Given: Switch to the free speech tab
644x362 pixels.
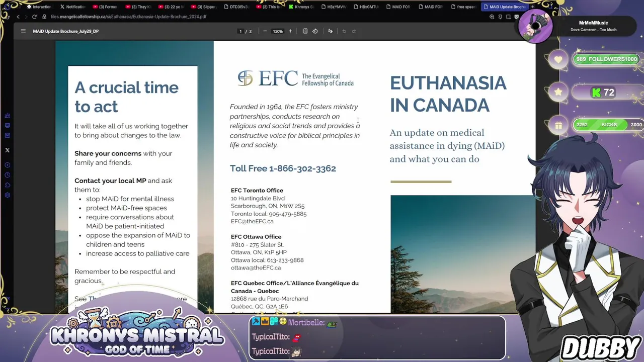Looking at the screenshot, I should [x=463, y=7].
